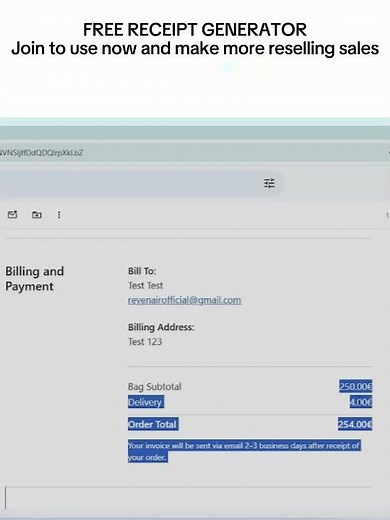Image resolution: width=390 pixels, height=520 pixels.
Task: Click the 'Billing and Payment' heading
Action: 34,279
